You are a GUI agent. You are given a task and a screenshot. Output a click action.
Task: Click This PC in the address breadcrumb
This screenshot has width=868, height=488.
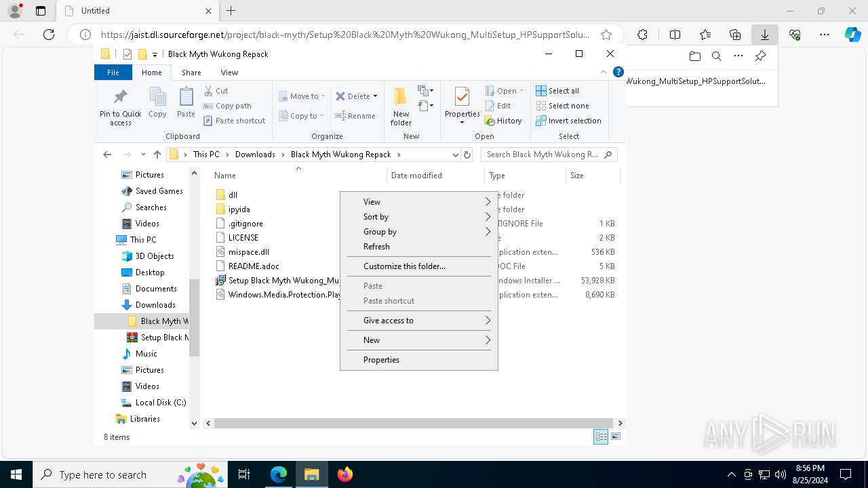[x=206, y=155]
